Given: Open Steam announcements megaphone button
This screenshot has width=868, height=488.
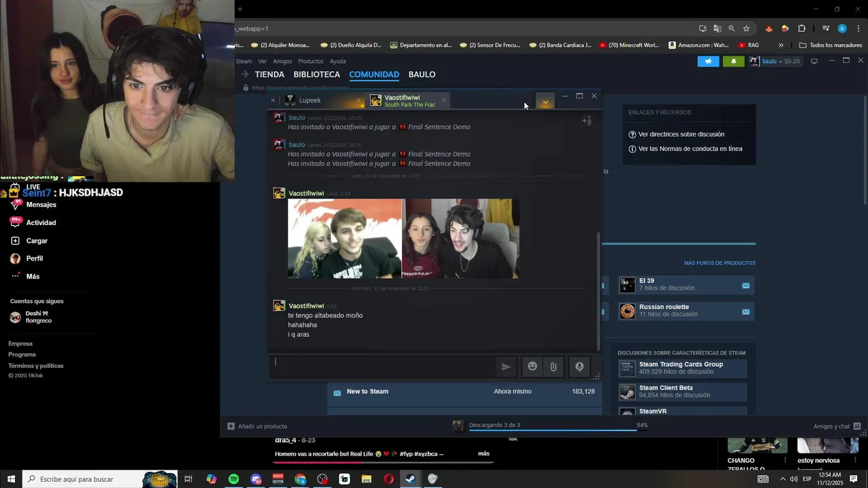Looking at the screenshot, I should click(708, 61).
